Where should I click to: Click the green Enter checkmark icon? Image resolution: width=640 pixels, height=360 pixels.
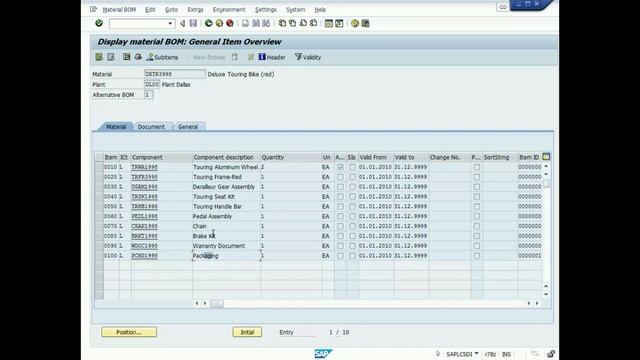99,23
